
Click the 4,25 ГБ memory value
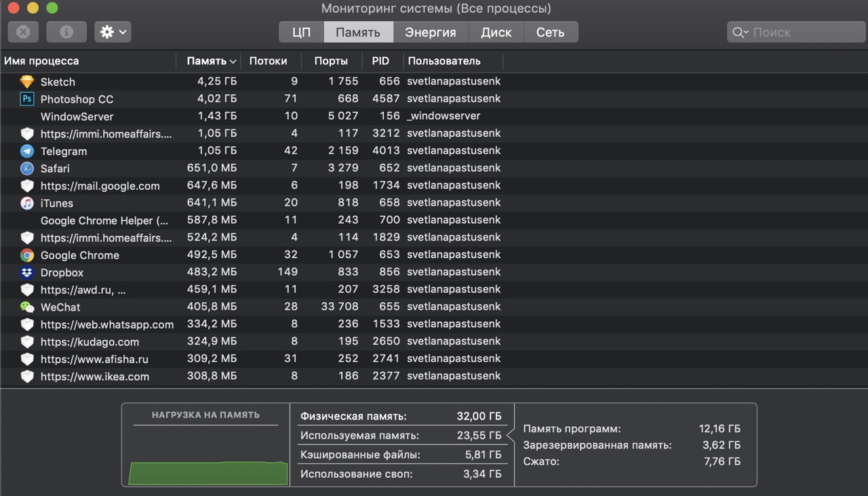coord(217,82)
